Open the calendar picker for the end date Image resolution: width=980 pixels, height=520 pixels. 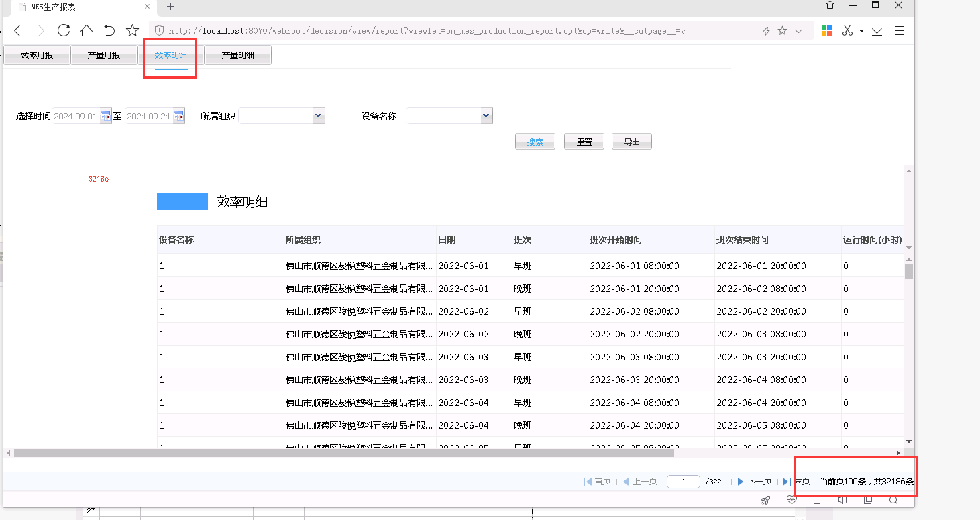178,116
